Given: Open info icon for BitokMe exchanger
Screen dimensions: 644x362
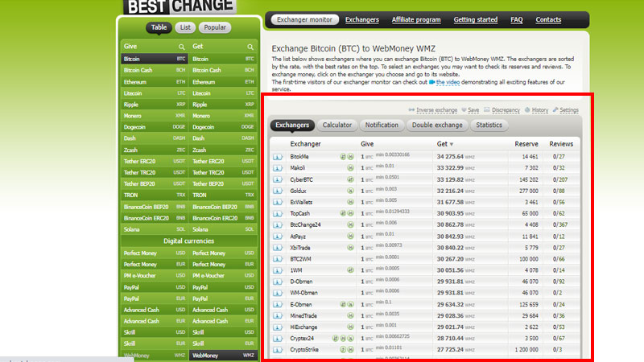Looking at the screenshot, I should pyautogui.click(x=278, y=157).
